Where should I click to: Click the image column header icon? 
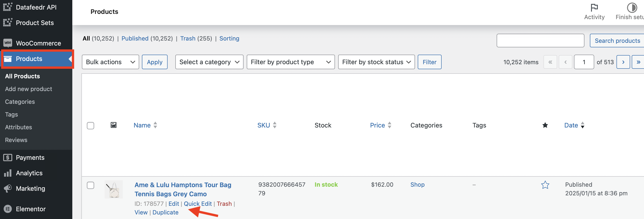pos(113,125)
